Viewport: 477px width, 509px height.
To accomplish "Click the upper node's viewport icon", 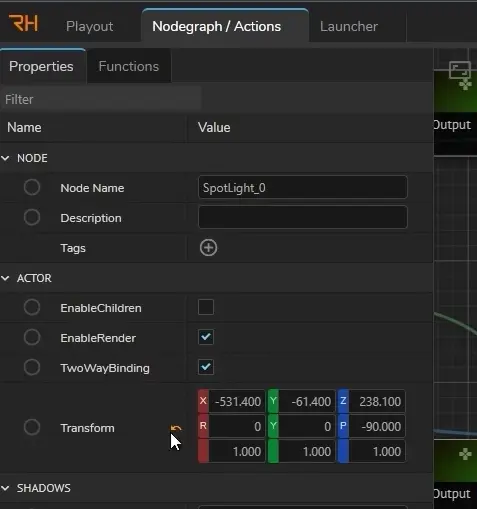I will (460, 70).
